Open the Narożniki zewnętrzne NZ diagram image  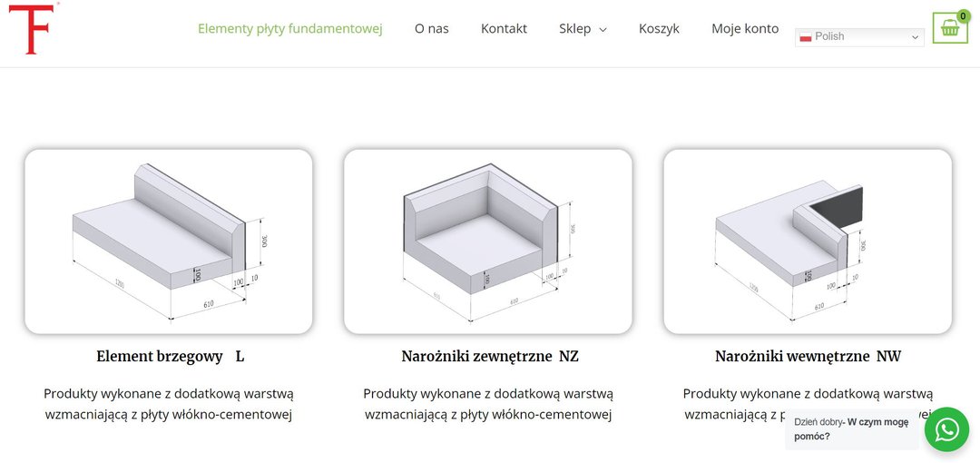pyautogui.click(x=488, y=241)
